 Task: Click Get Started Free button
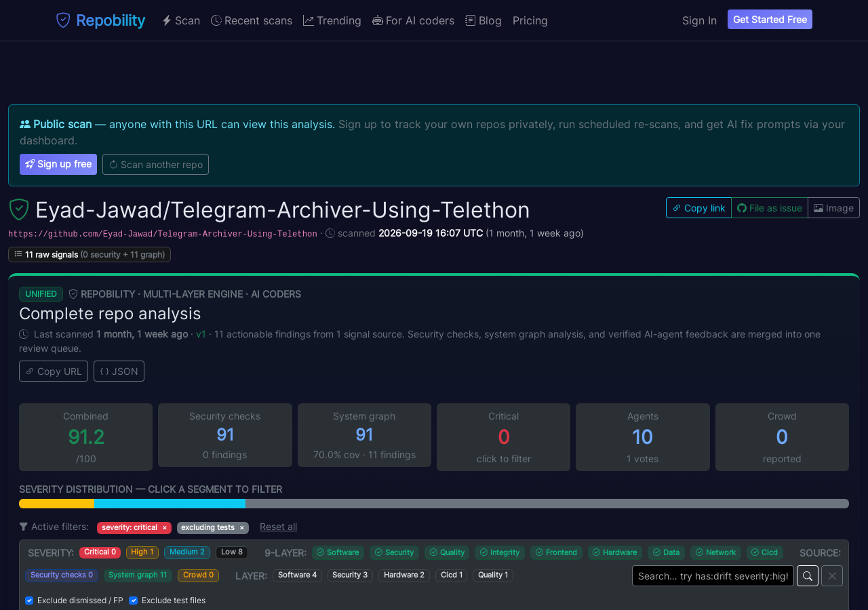(x=770, y=20)
